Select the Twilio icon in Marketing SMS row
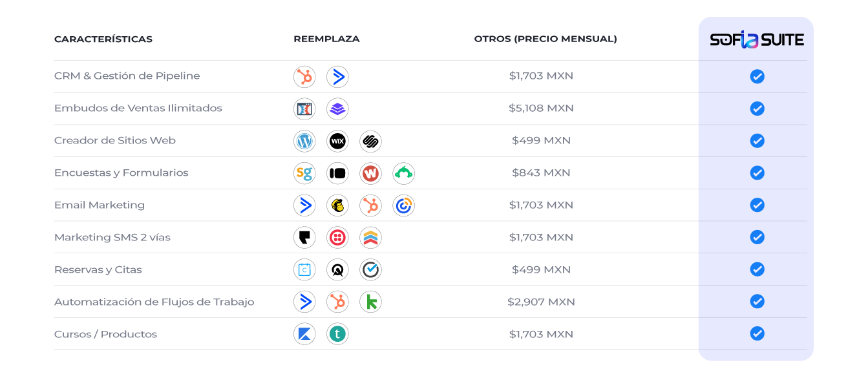 (337, 238)
